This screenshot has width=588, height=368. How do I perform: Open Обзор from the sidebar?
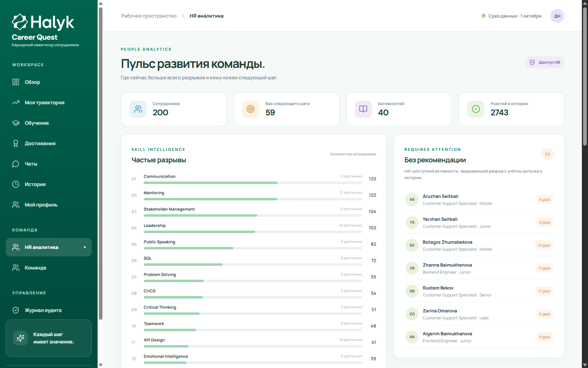(49, 82)
